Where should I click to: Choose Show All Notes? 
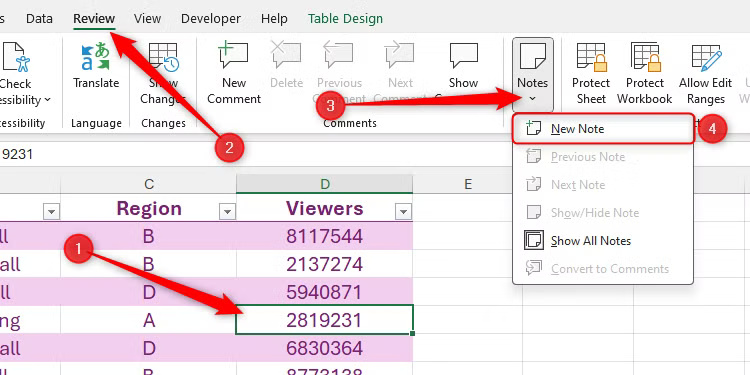pyautogui.click(x=603, y=241)
